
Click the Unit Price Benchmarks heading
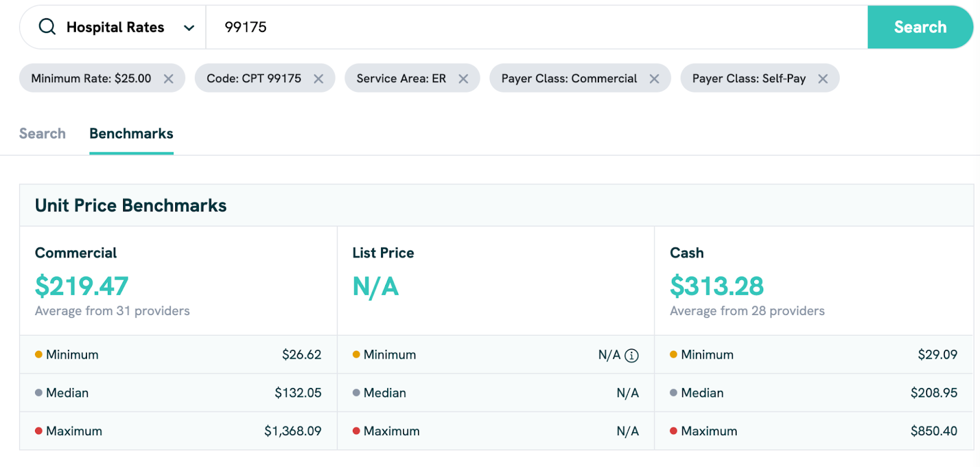[x=130, y=205]
